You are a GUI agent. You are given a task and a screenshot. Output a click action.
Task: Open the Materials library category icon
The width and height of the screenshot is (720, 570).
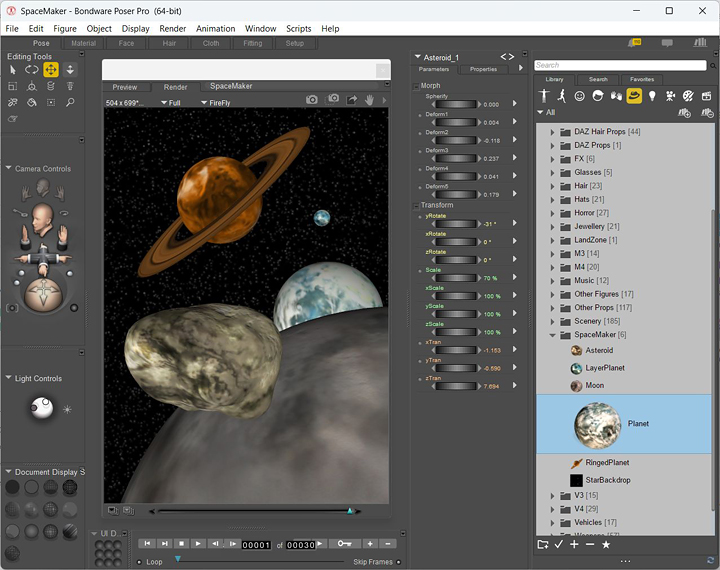click(x=688, y=96)
